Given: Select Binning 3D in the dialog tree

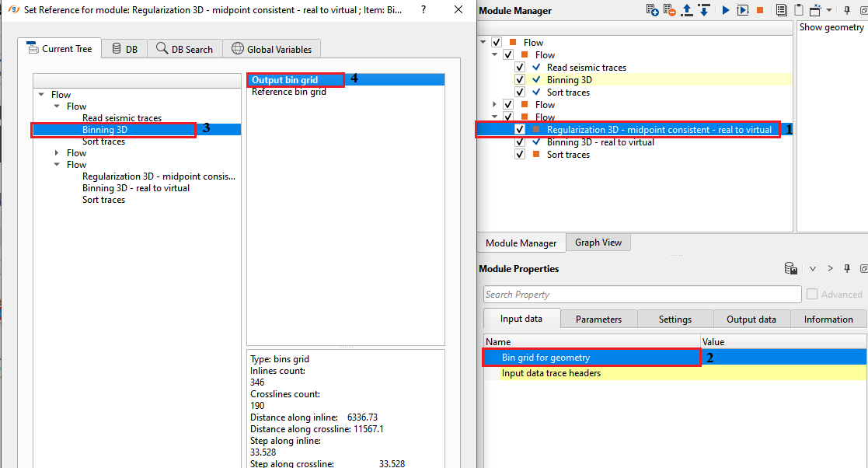Looking at the screenshot, I should pyautogui.click(x=105, y=130).
